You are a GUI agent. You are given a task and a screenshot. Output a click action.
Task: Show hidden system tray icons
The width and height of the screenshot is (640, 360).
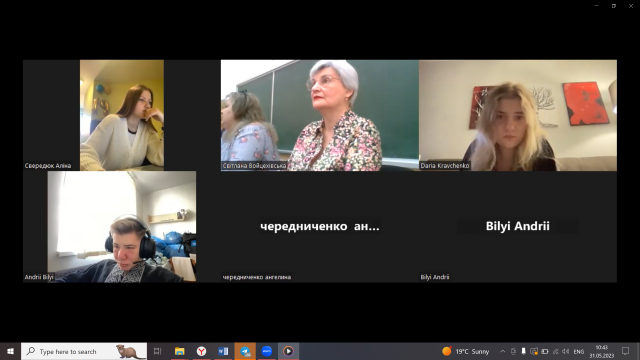coord(502,351)
